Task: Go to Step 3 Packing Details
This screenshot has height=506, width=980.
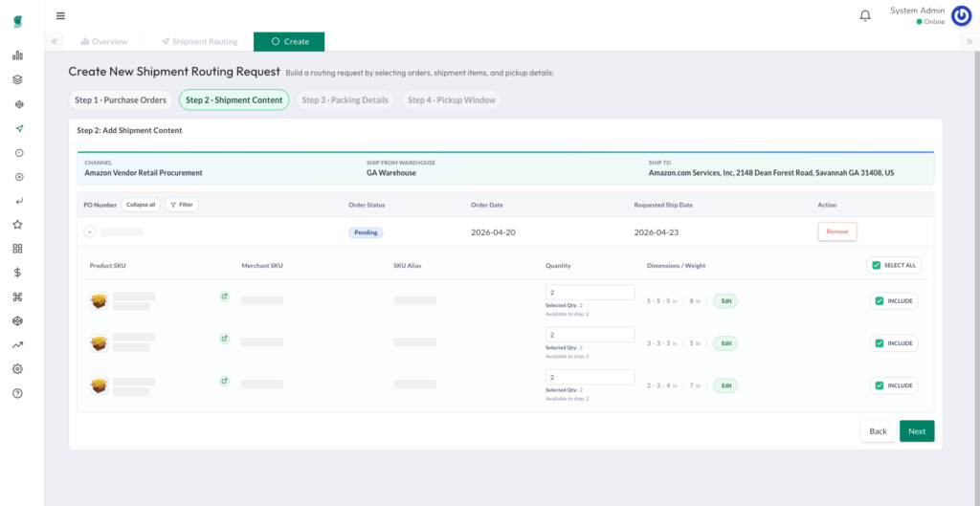Action: point(345,99)
